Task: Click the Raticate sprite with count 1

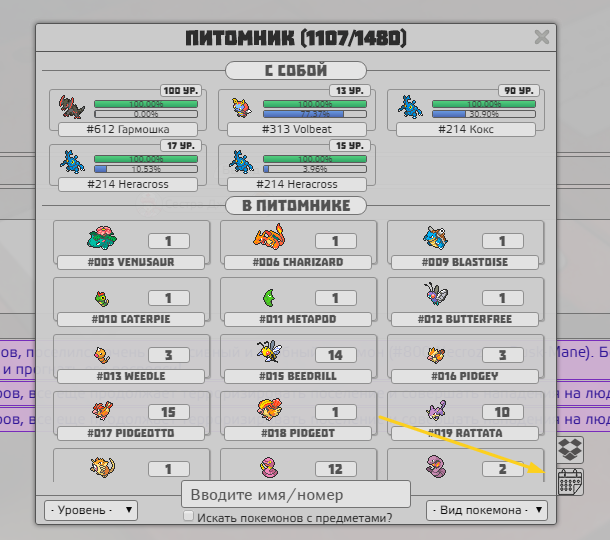Action: tap(102, 467)
